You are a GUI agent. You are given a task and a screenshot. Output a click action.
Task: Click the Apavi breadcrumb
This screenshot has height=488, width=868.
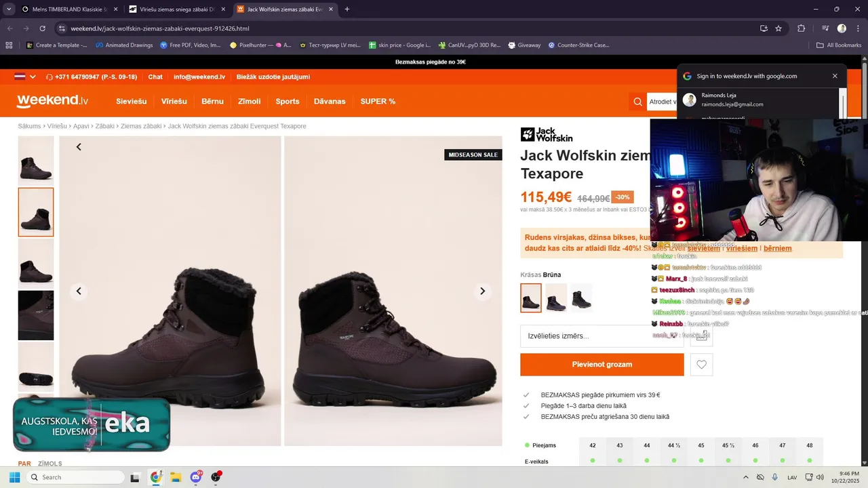point(81,126)
